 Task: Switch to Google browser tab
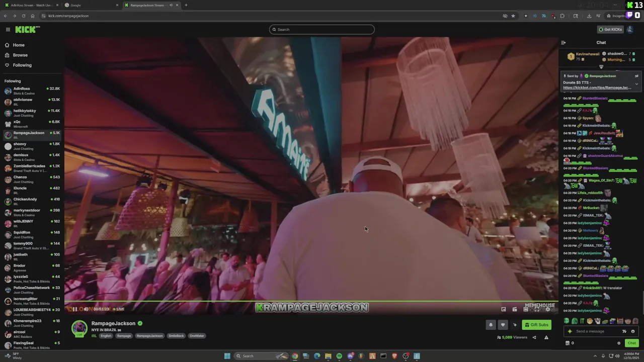click(x=91, y=5)
